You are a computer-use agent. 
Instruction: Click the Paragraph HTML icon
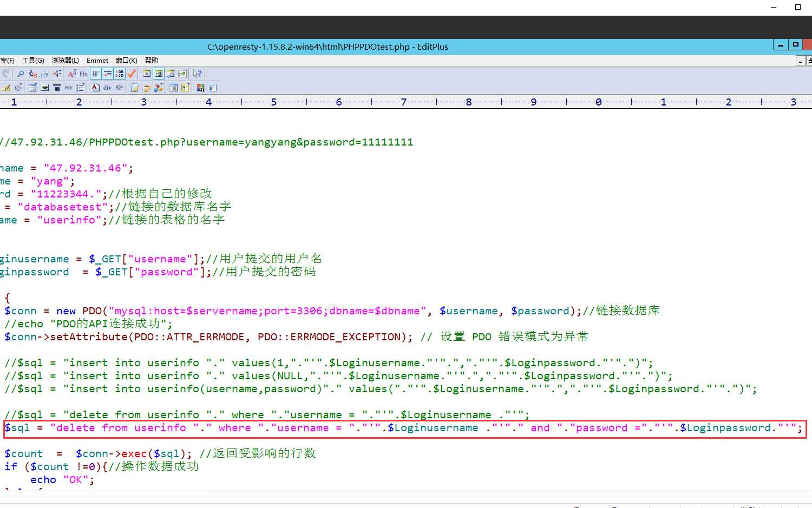tap(45, 88)
